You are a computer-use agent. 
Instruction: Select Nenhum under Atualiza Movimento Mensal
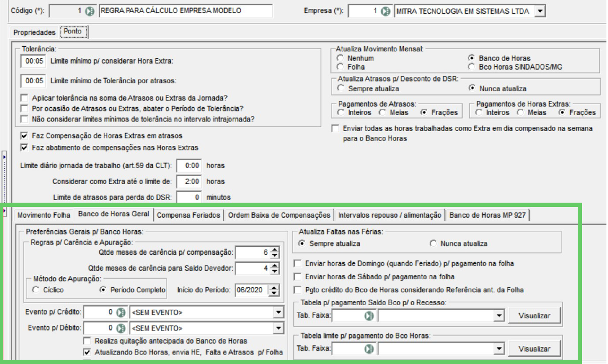pos(341,58)
